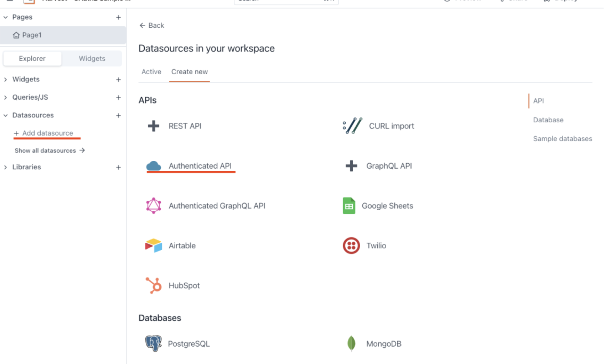The height and width of the screenshot is (364, 608).
Task: Pick the MongoDB leaf icon
Action: click(x=351, y=343)
